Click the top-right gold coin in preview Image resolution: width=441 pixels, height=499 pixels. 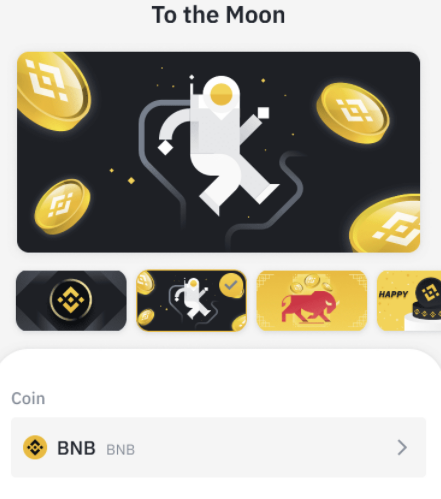pyautogui.click(x=353, y=113)
